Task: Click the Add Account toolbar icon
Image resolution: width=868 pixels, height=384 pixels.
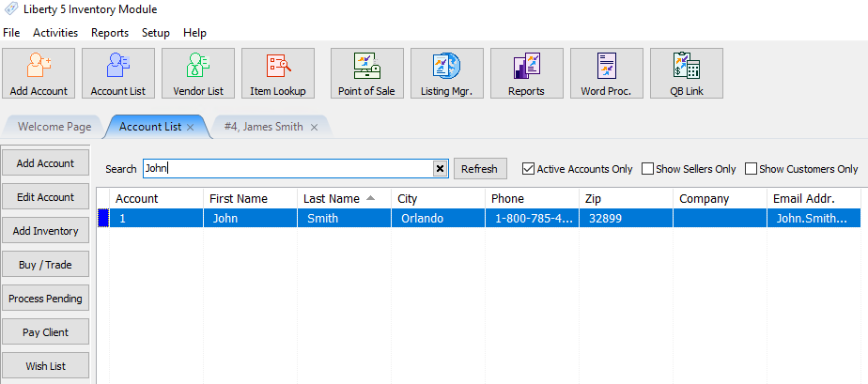Action: 39,73
